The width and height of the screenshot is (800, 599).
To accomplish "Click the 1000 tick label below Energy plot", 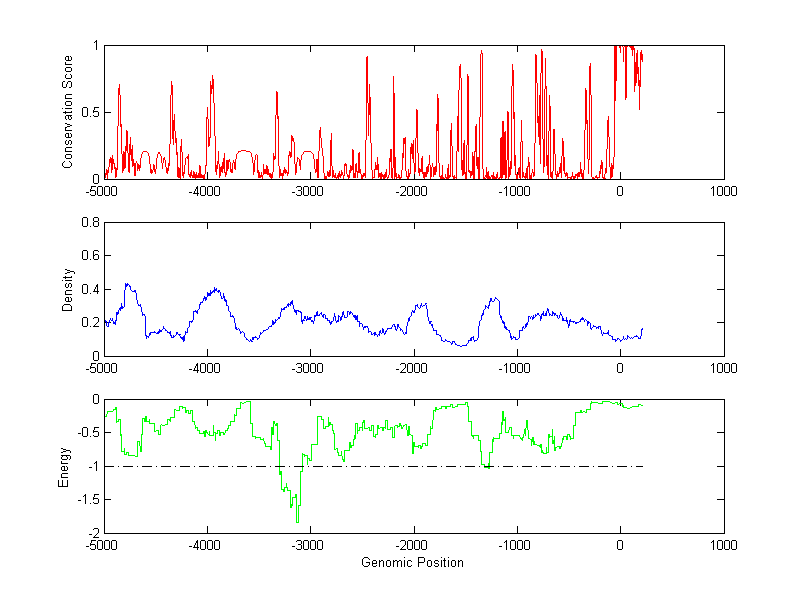I will click(x=723, y=546).
